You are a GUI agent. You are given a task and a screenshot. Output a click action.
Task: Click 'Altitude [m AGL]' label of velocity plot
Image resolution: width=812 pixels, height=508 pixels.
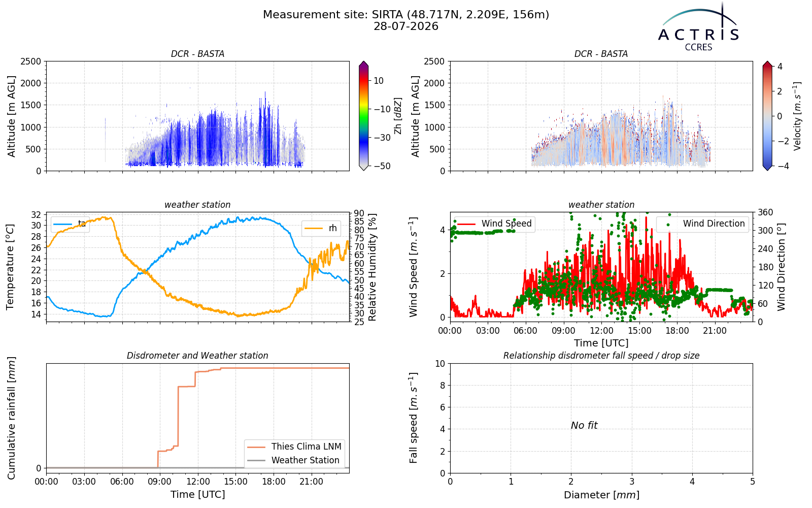(x=416, y=116)
